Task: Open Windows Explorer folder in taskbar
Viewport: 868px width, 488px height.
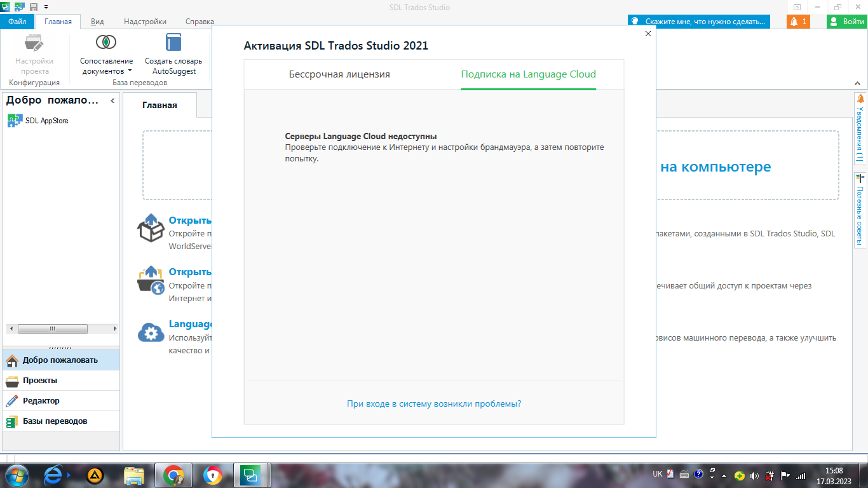Action: click(134, 475)
